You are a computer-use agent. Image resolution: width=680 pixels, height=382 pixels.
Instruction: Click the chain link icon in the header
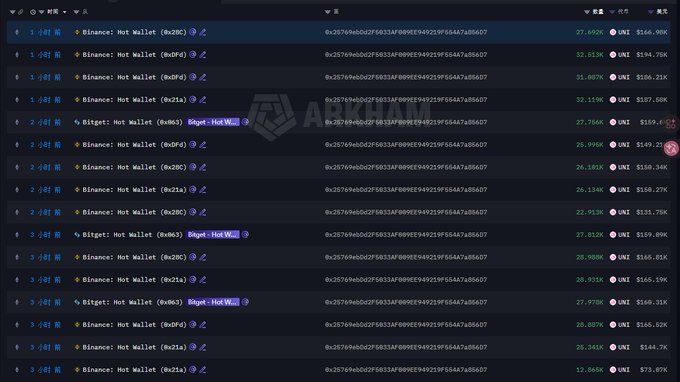(20, 12)
